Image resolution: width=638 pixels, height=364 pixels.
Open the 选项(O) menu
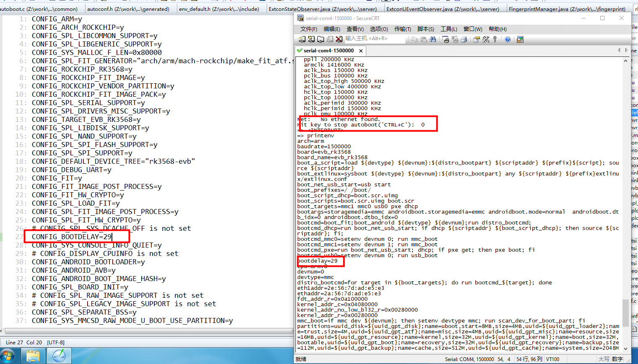[x=379, y=29]
